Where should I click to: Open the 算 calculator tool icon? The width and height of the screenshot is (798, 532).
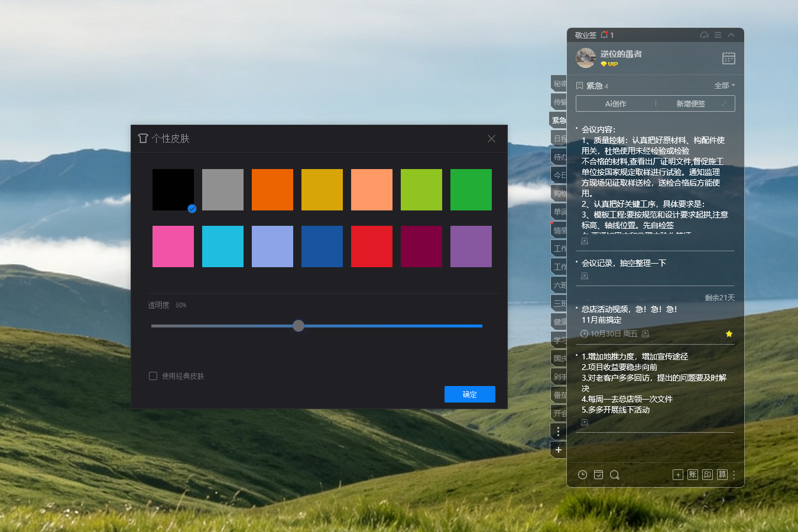[722, 475]
